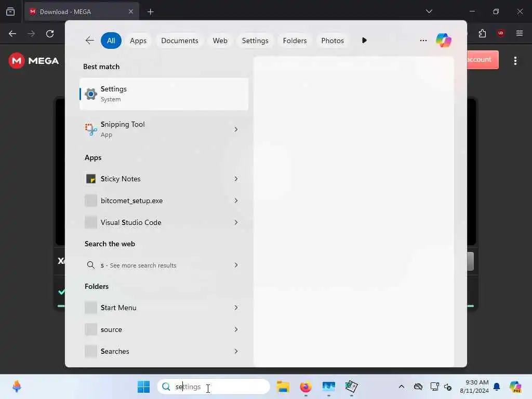
Task: Click the display network tray icon
Action: (435, 387)
